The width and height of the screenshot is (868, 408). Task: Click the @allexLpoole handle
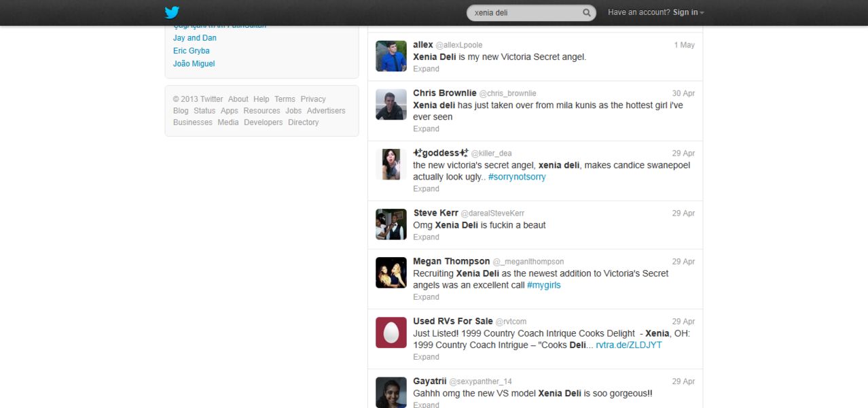coord(459,45)
